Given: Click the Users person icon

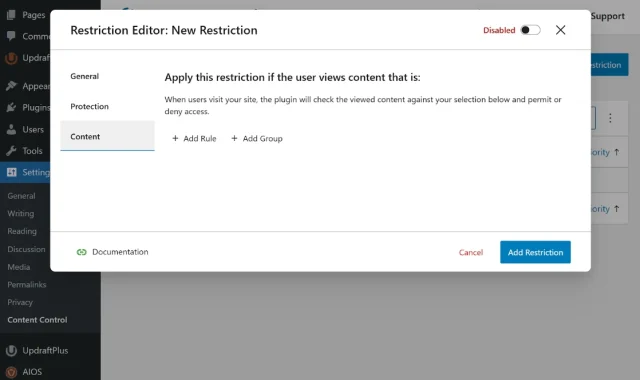Looking at the screenshot, I should 11,129.
